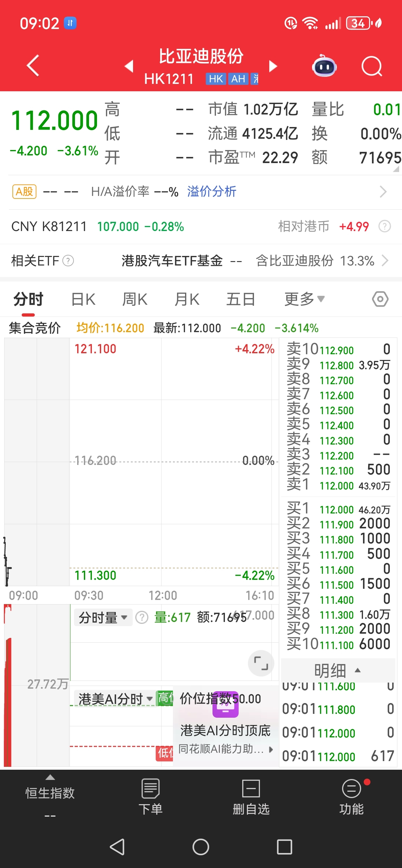Tap the A股 tag
The height and width of the screenshot is (868, 402).
point(24,192)
